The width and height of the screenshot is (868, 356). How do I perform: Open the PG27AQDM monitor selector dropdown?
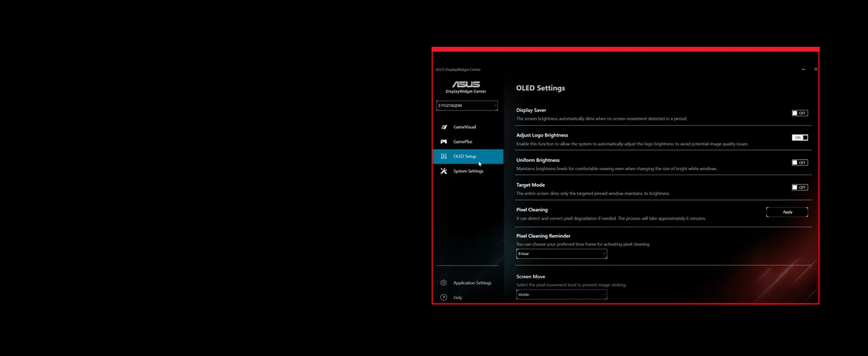(x=467, y=106)
